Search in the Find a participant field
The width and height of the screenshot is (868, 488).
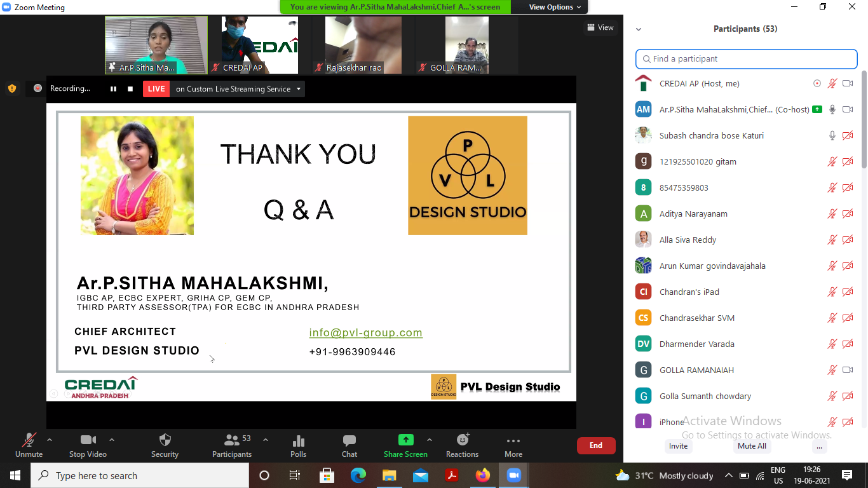[747, 58]
